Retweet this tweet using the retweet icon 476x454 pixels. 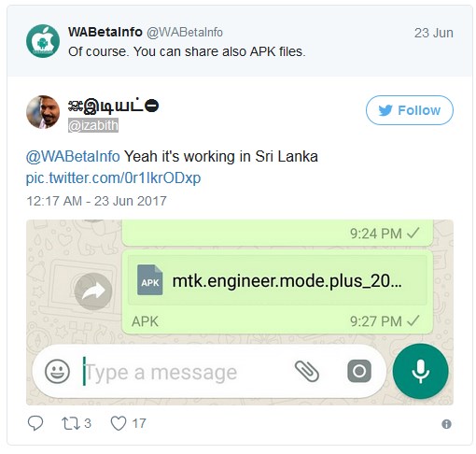(71, 423)
